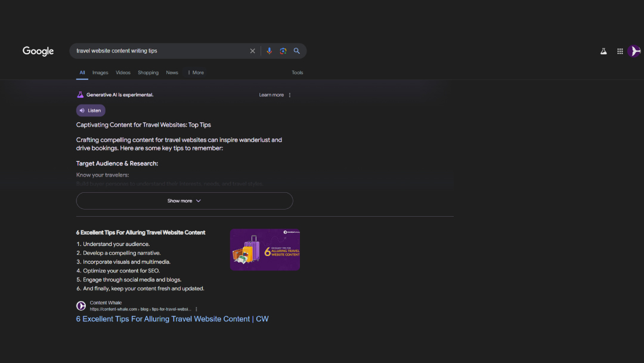Click 'Generative AI is experimental.' label
Screen dimensions: 644x363
[119, 95]
